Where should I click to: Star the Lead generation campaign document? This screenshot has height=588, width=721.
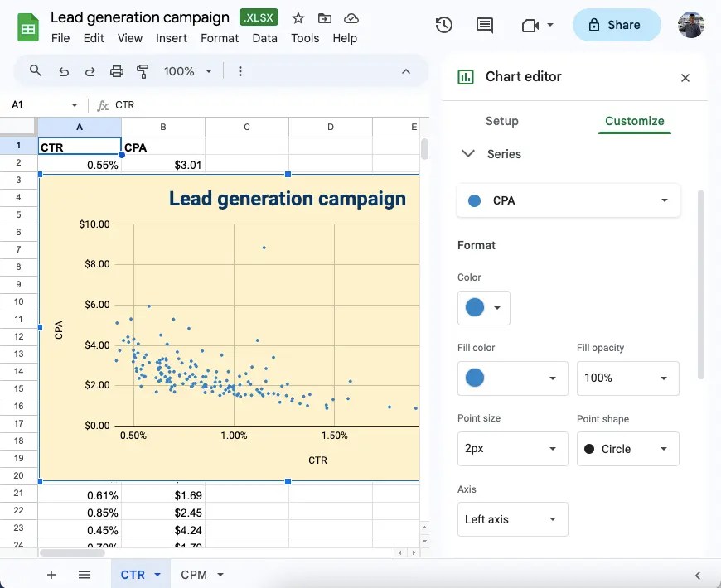pyautogui.click(x=298, y=17)
